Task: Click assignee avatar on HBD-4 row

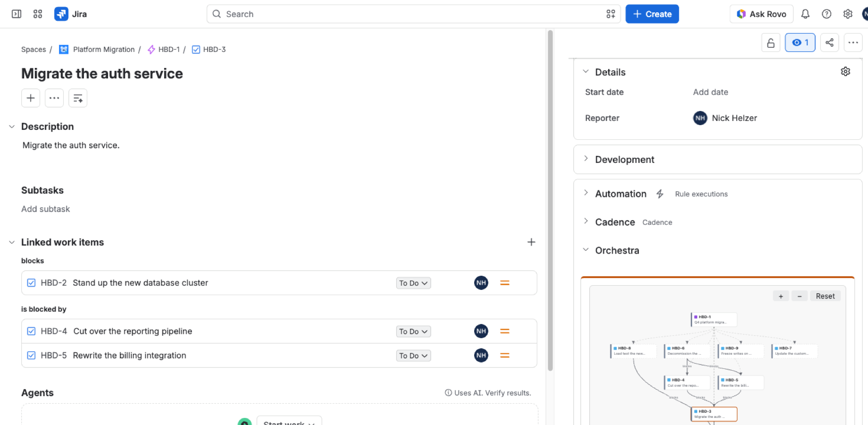Action: (x=481, y=331)
